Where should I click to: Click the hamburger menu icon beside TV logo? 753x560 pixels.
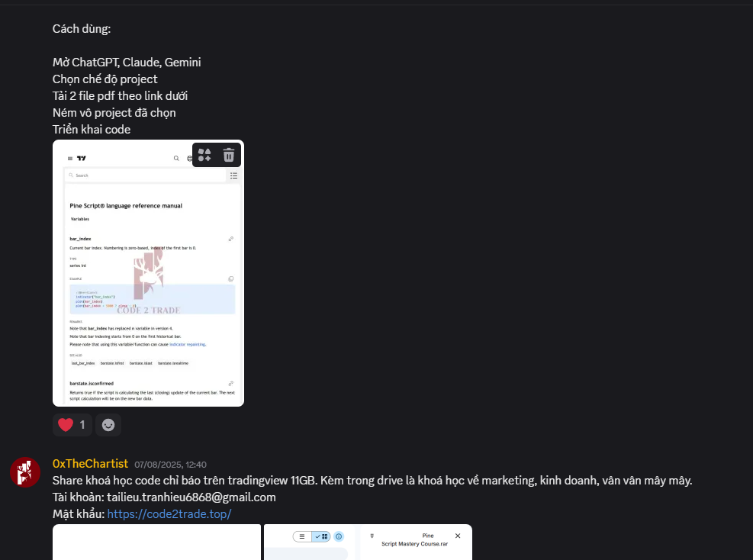point(70,158)
